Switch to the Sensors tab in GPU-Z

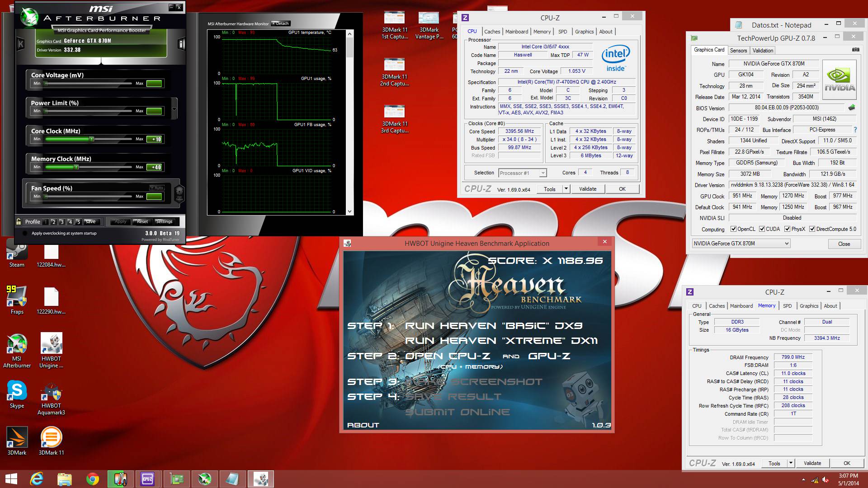tap(738, 51)
